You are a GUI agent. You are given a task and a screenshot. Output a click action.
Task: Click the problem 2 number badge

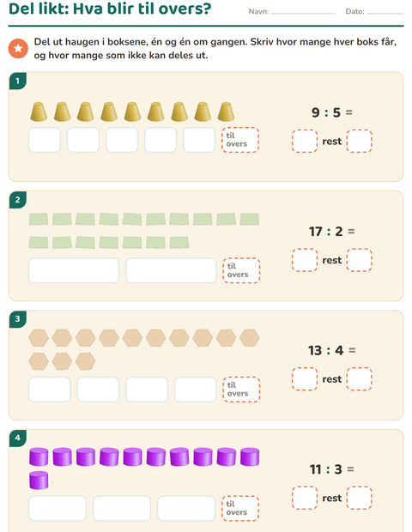point(18,200)
